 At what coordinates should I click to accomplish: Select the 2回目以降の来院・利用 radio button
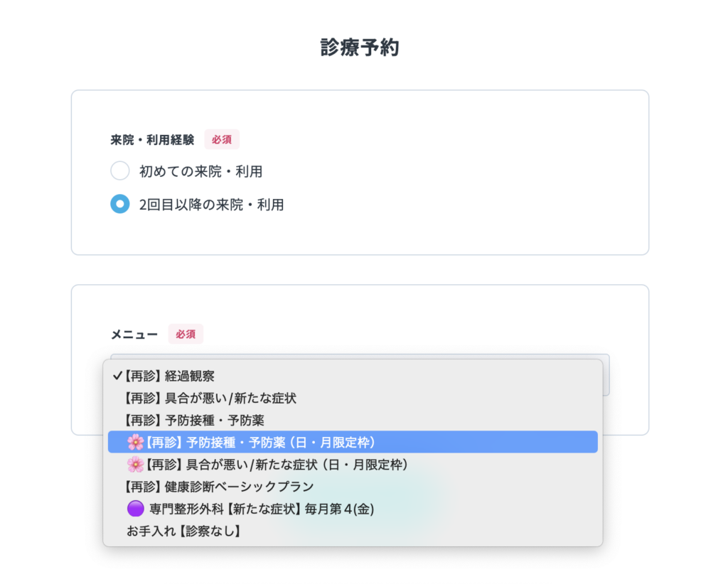(120, 205)
